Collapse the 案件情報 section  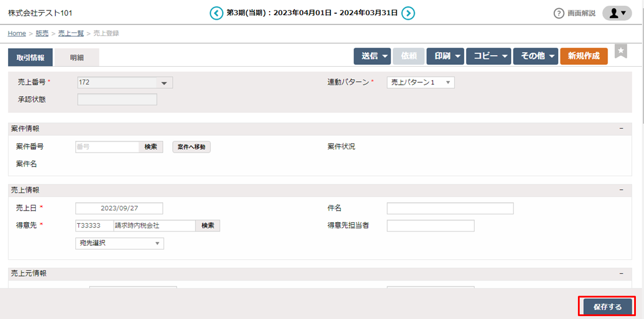pos(621,128)
